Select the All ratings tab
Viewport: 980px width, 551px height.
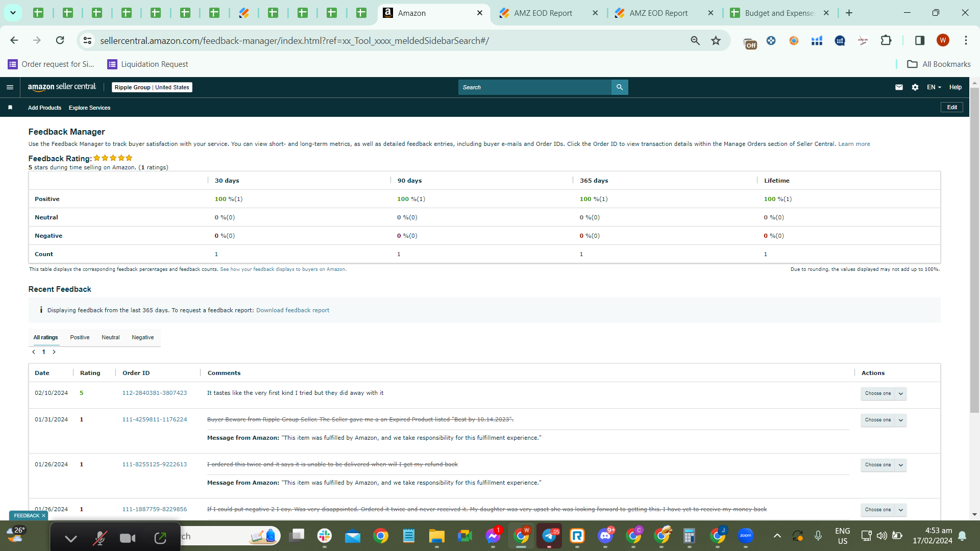45,337
